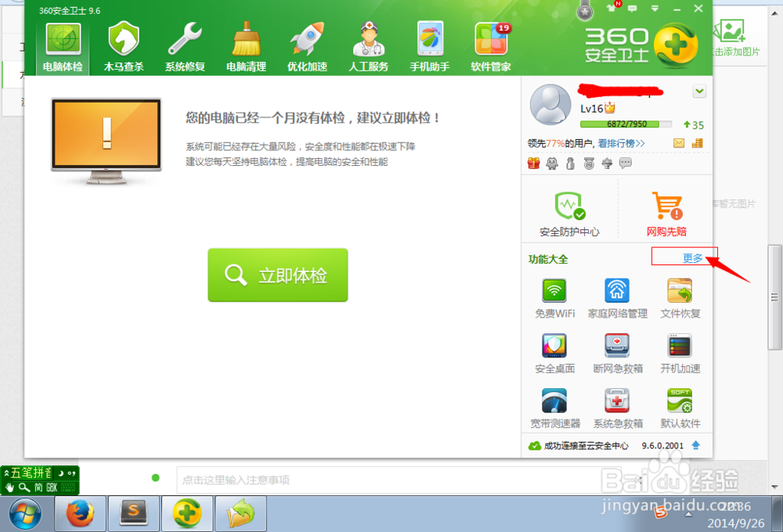
Task: Click the grey speech bubble badge icon
Action: coord(625,163)
